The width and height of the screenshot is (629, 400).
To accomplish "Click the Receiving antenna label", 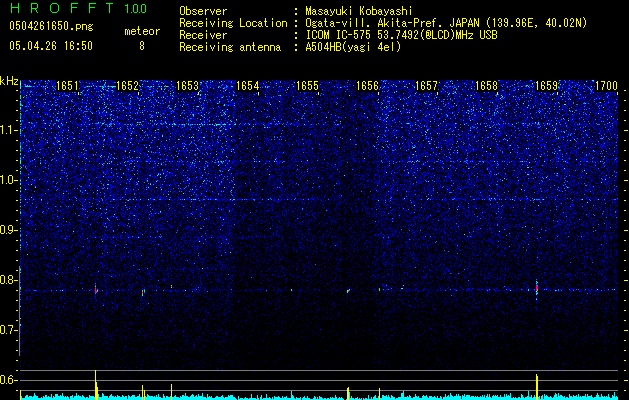I will tap(230, 47).
